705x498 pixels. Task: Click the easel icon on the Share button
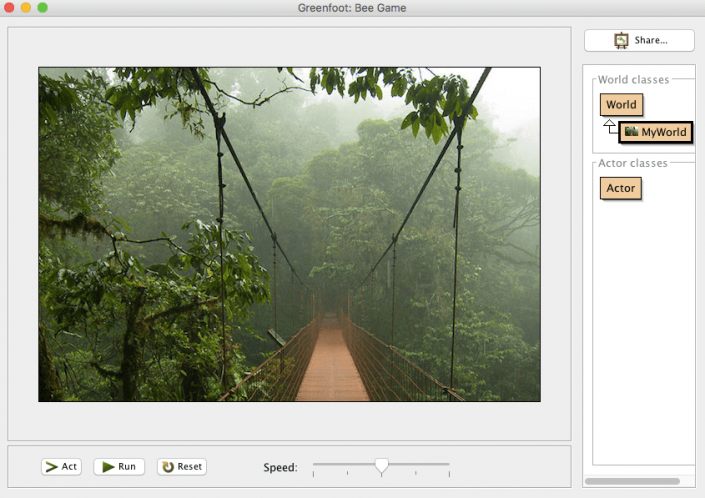[621, 41]
